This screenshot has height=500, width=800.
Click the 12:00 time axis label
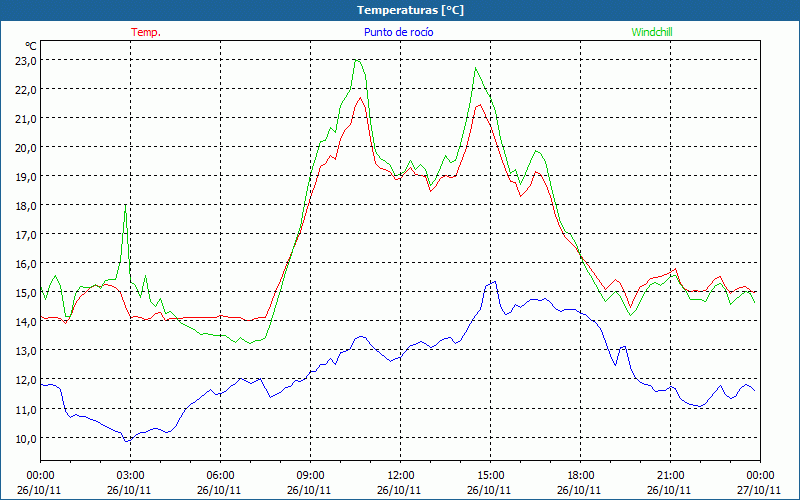(401, 476)
